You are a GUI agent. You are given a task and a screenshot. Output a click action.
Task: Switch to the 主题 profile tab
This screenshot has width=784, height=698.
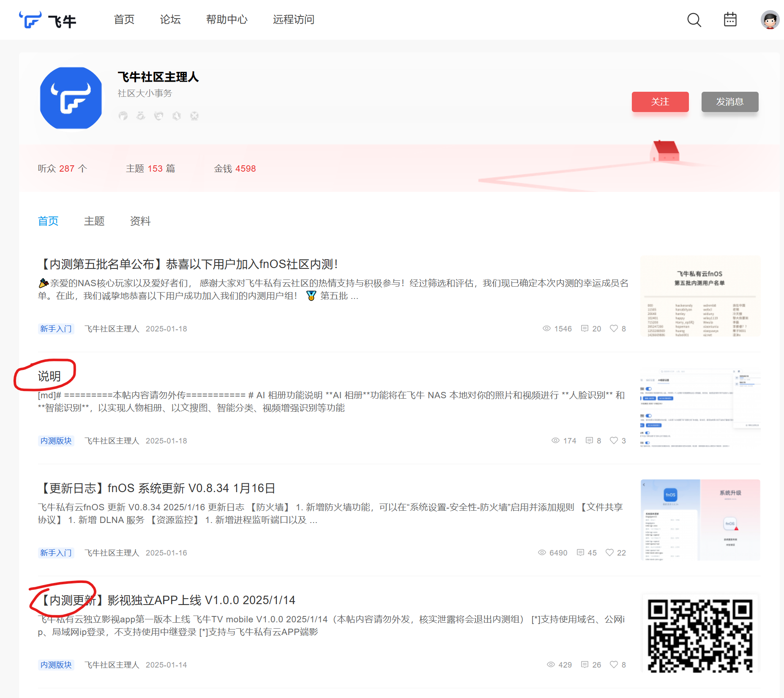tap(94, 221)
